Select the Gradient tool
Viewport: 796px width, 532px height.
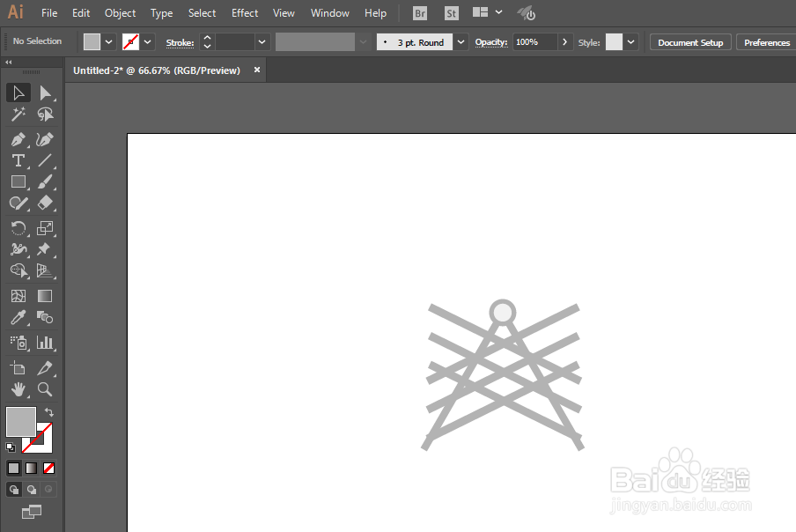[45, 296]
